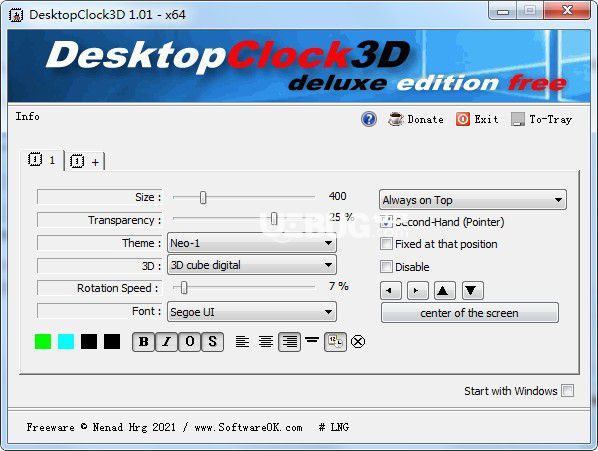The image size is (598, 451).
Task: Toggle the O outline style button
Action: click(x=190, y=342)
